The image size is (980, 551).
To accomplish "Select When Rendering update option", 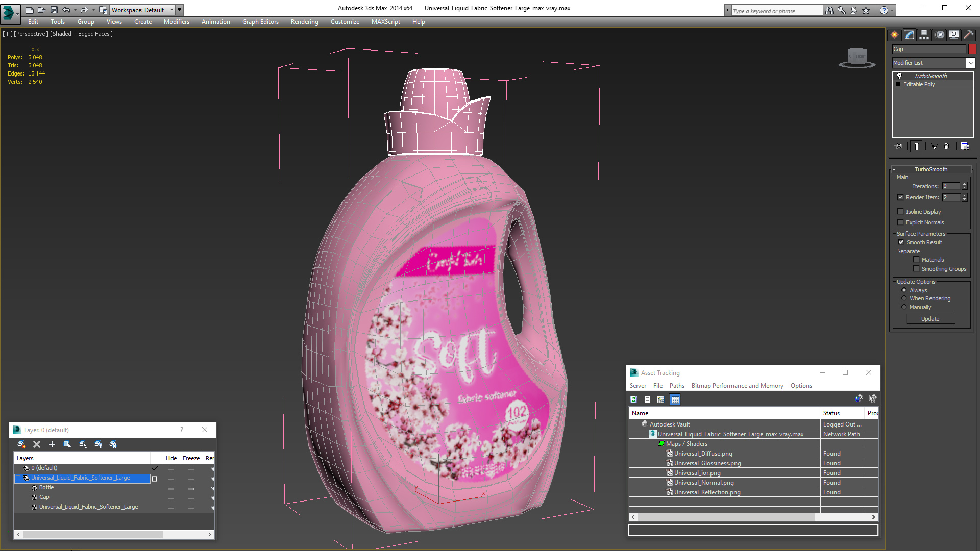I will pos(904,298).
